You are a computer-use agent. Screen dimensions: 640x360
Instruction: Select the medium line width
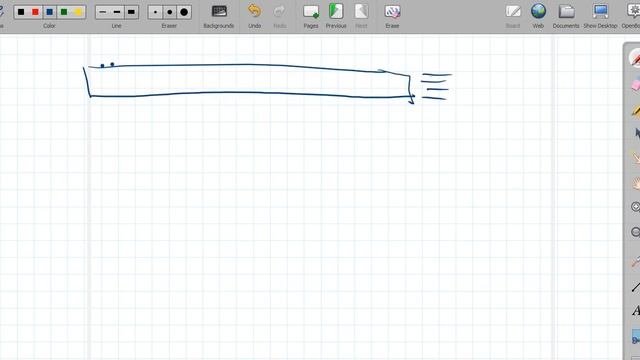click(x=117, y=12)
